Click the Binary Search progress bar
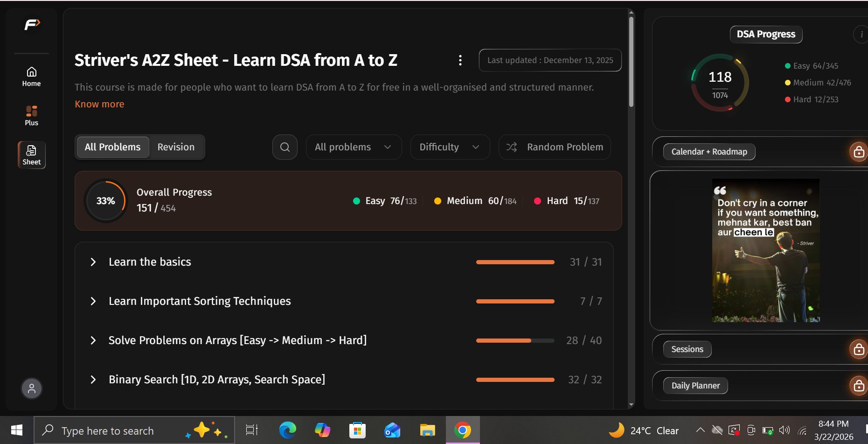The width and height of the screenshot is (868, 444). (x=515, y=380)
